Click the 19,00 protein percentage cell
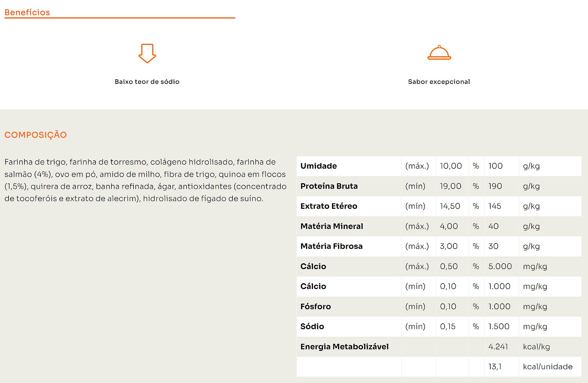 450,186
